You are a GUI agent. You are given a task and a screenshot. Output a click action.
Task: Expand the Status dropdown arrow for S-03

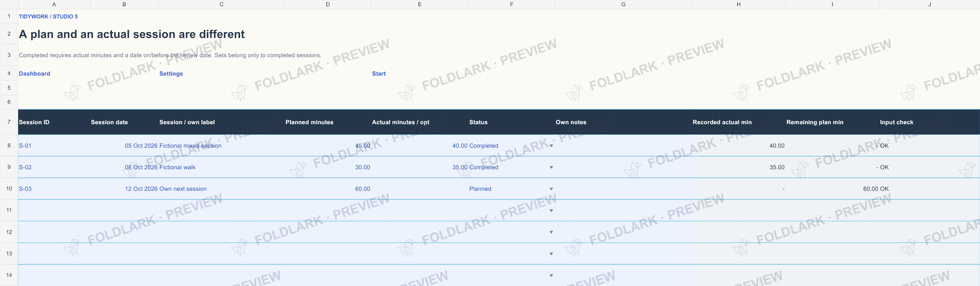click(551, 189)
